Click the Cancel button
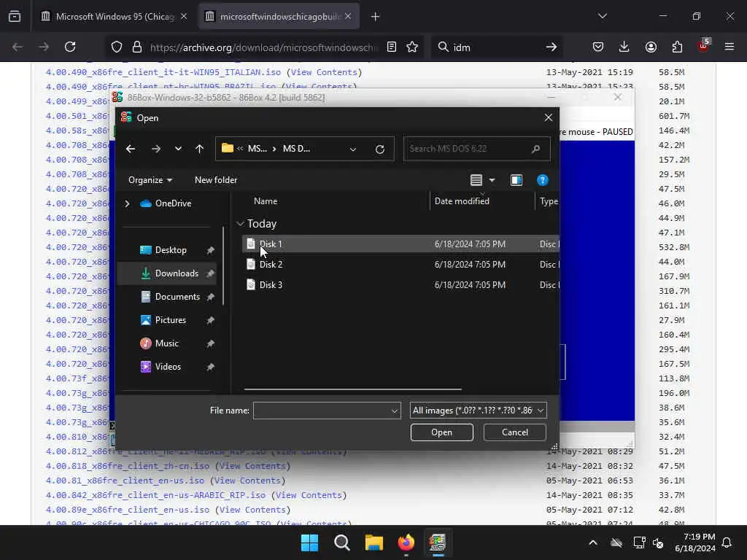Screen dimensions: 747x560 (x=514, y=432)
